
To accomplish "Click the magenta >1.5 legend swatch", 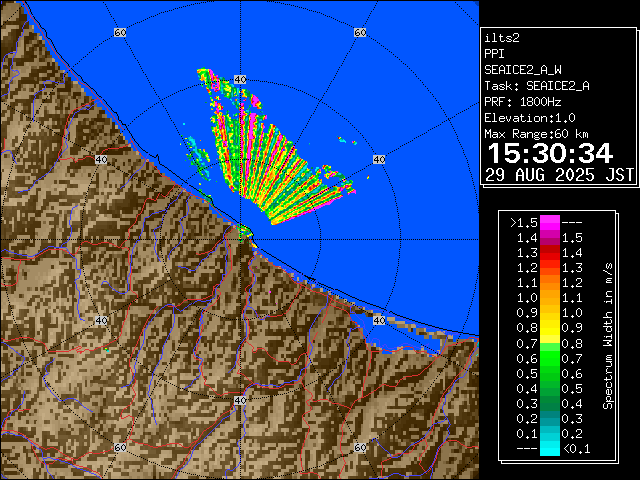I will [549, 222].
